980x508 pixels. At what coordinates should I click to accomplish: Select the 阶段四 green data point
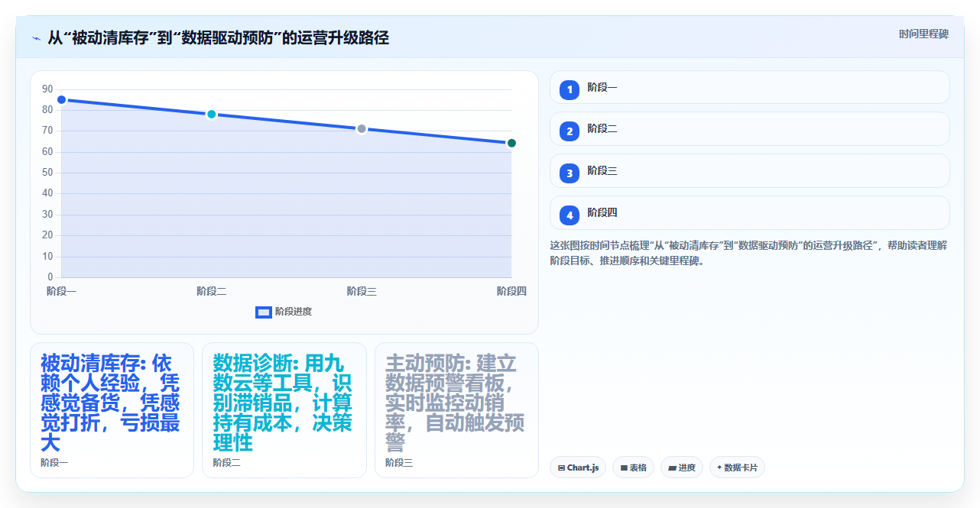[511, 143]
